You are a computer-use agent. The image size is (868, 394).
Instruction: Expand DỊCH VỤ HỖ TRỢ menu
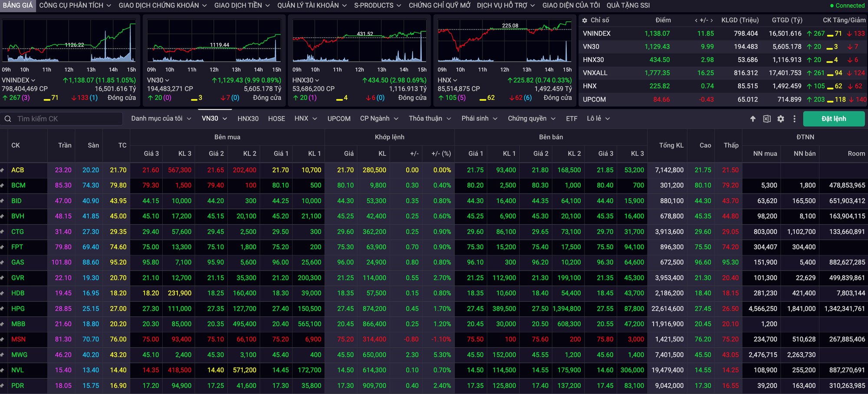coord(506,5)
